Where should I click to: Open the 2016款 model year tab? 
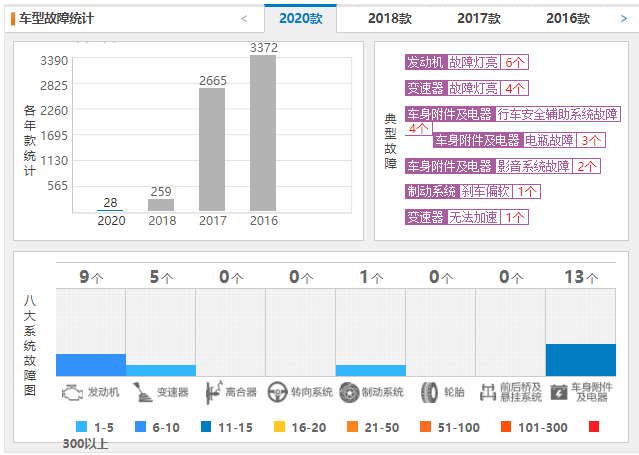point(568,18)
